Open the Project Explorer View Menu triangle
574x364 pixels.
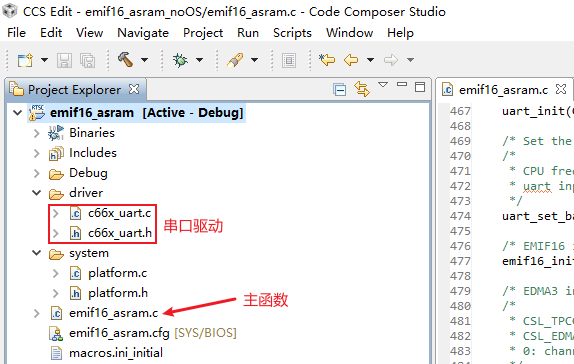(x=383, y=85)
